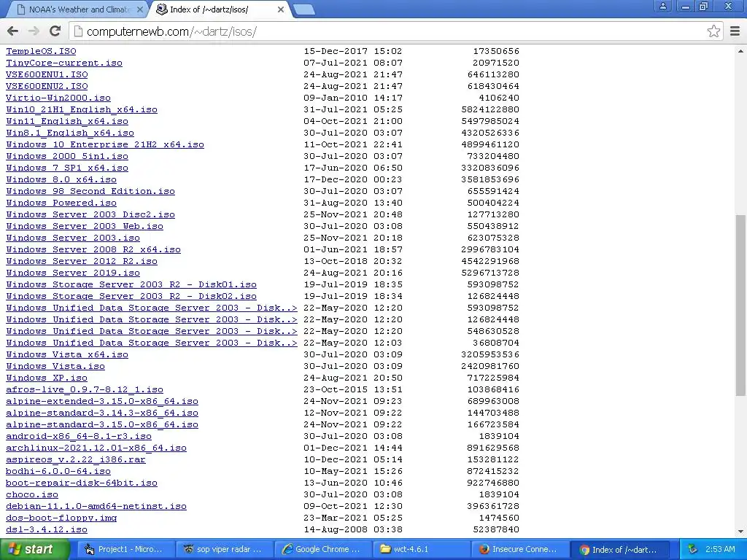The height and width of the screenshot is (560, 747).
Task: Download archlinux-2021.12.01-x86_64.iso
Action: [x=96, y=448]
